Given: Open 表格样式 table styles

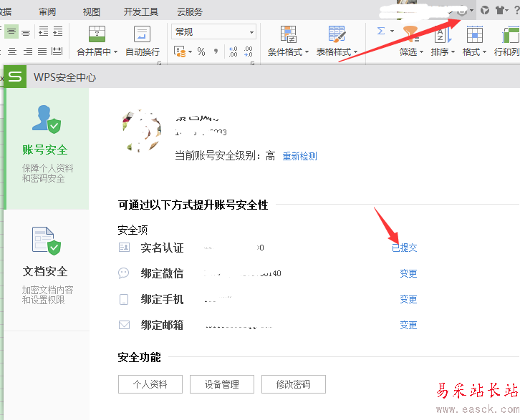Looking at the screenshot, I should point(337,41).
